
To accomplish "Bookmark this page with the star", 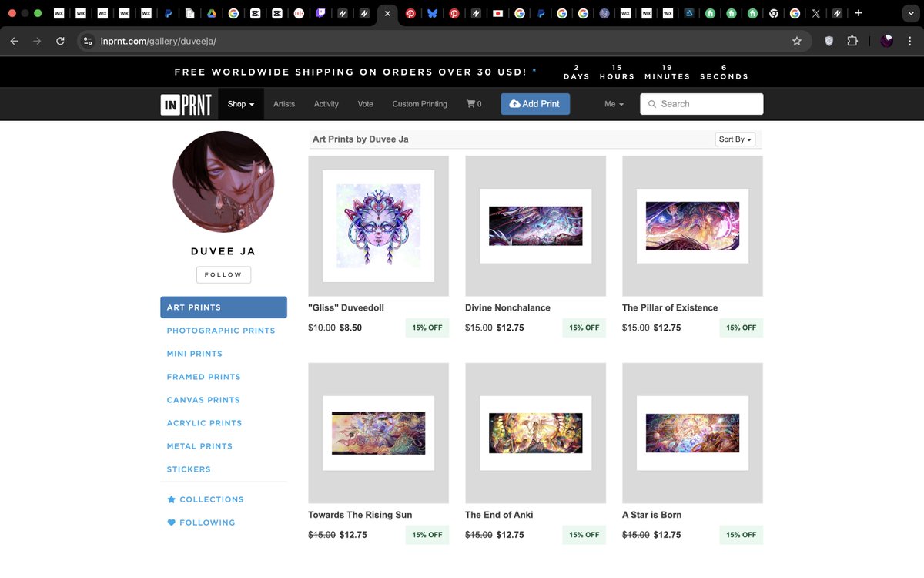I will pos(797,41).
